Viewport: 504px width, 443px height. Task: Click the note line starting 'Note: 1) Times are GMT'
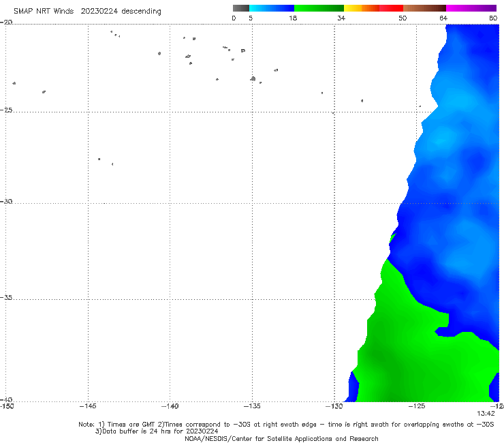286,425
